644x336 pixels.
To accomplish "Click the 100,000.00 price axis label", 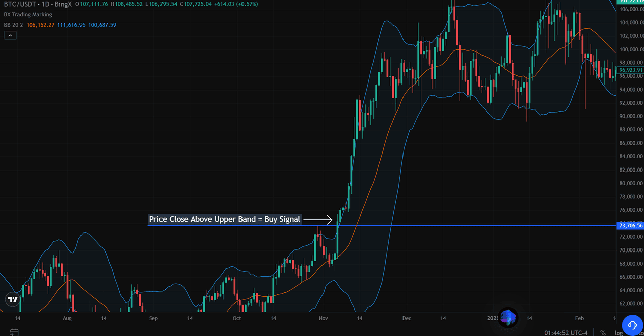I will (631, 49).
